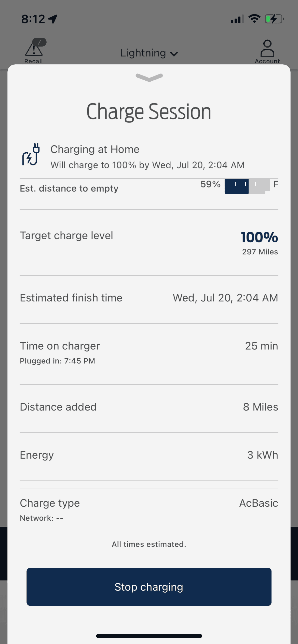This screenshot has width=298, height=644.
Task: Tap the Charging at Home status text
Action: click(x=95, y=149)
